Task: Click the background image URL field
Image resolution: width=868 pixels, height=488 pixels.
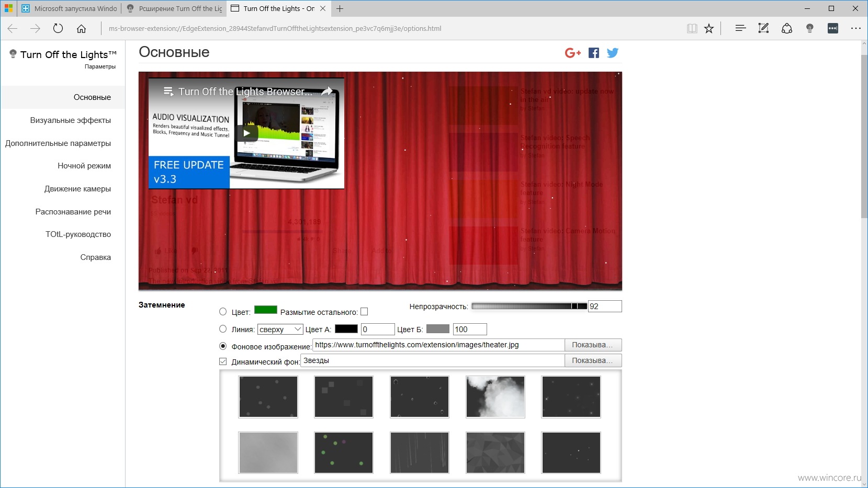Action: coord(438,345)
